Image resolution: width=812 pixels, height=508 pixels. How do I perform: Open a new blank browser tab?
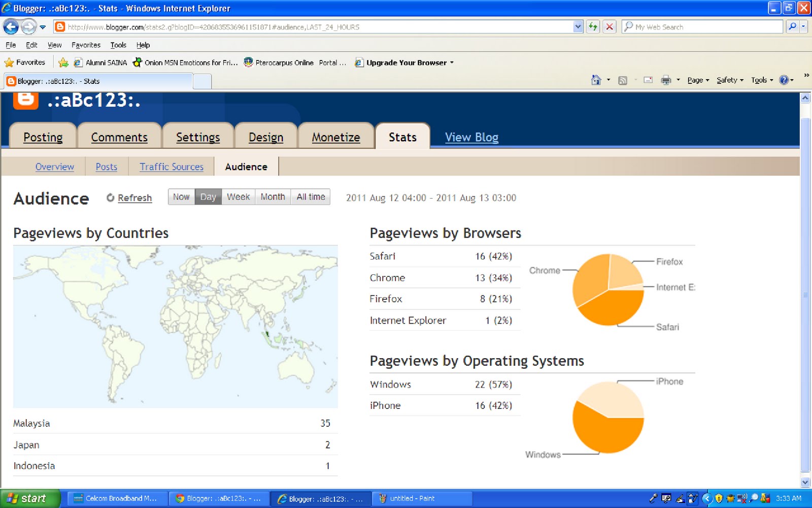(202, 81)
